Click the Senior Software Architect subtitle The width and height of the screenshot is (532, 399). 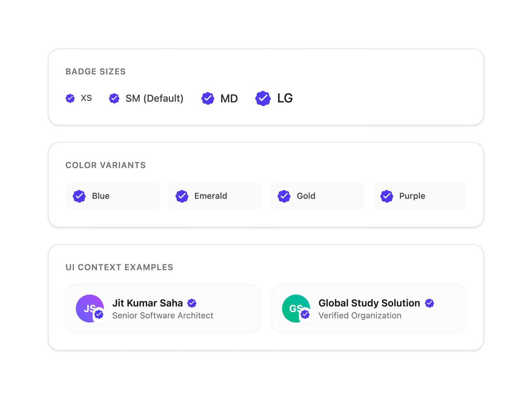tap(163, 315)
